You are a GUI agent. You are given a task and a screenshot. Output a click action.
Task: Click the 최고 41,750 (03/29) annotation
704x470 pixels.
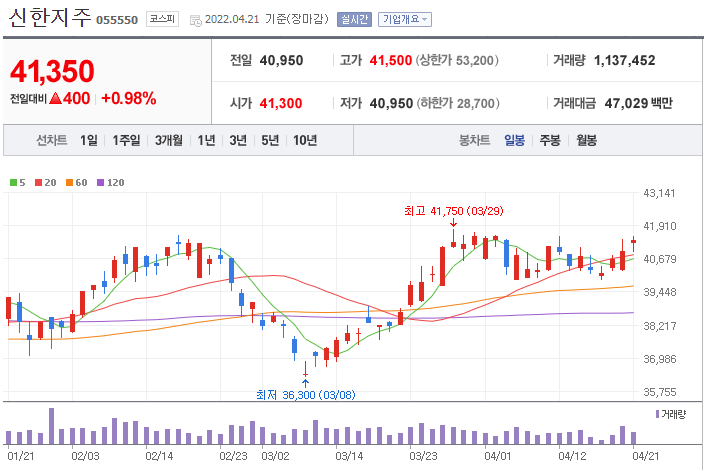pos(453,211)
